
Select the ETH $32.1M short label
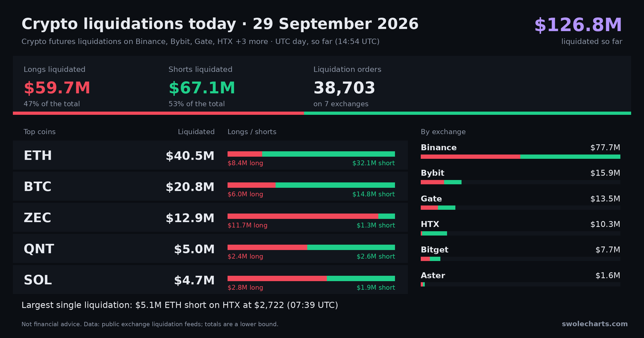(x=374, y=163)
